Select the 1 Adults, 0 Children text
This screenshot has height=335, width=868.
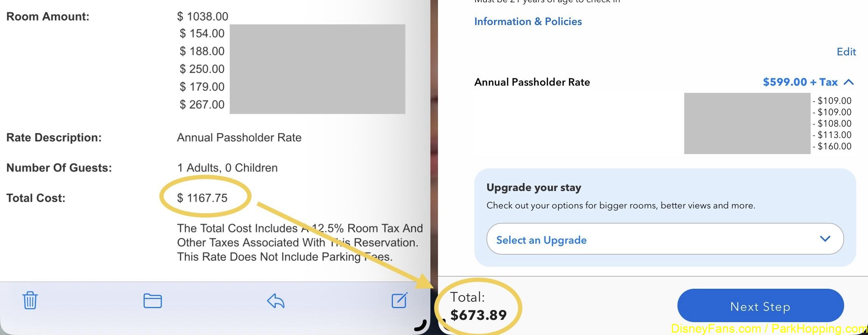227,168
